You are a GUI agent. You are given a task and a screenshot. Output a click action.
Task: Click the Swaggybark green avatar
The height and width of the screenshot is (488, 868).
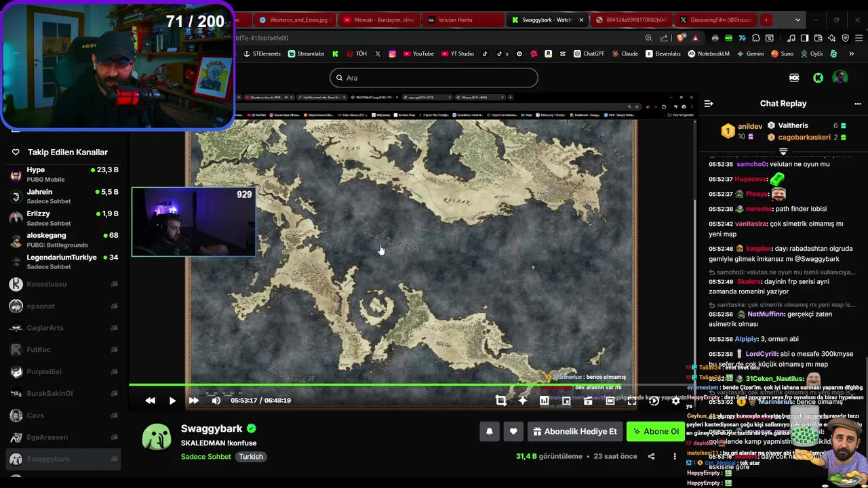pyautogui.click(x=157, y=437)
